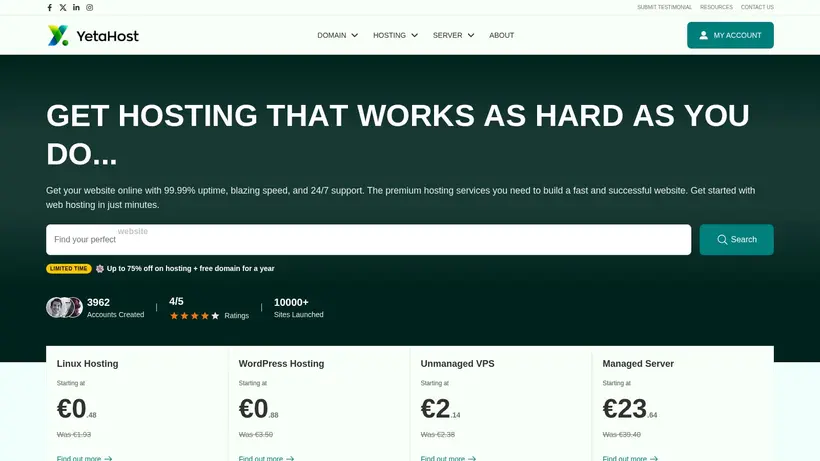The height and width of the screenshot is (461, 820).
Task: Open the Facebook social icon
Action: coord(50,7)
